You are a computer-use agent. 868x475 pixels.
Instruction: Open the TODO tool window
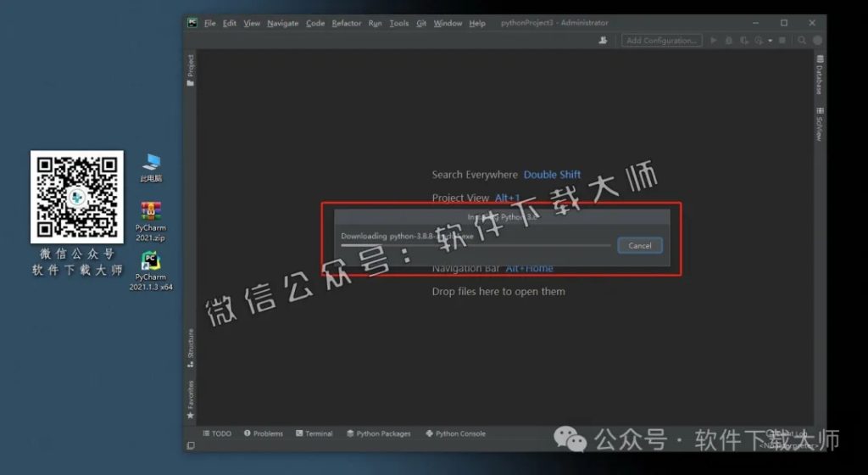[x=217, y=433]
